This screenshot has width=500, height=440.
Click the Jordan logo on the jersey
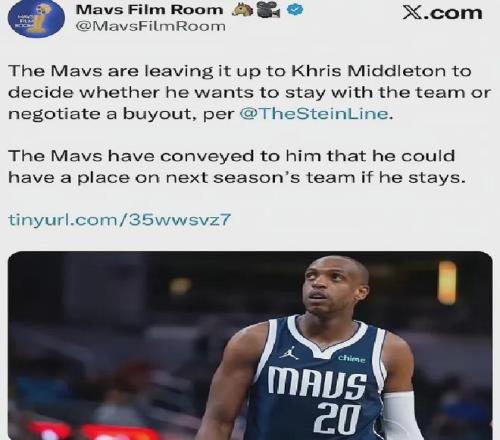pos(289,353)
